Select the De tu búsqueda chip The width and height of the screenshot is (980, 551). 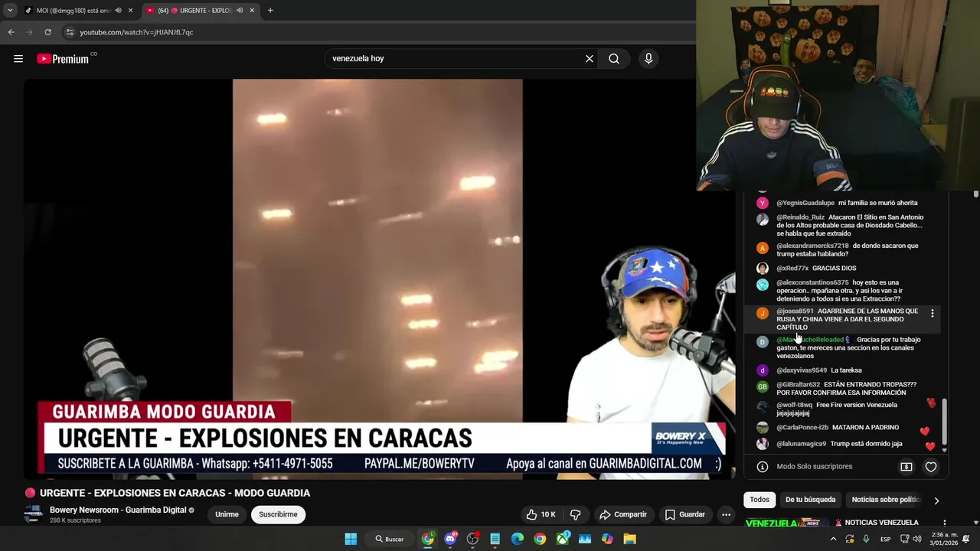pyautogui.click(x=810, y=500)
